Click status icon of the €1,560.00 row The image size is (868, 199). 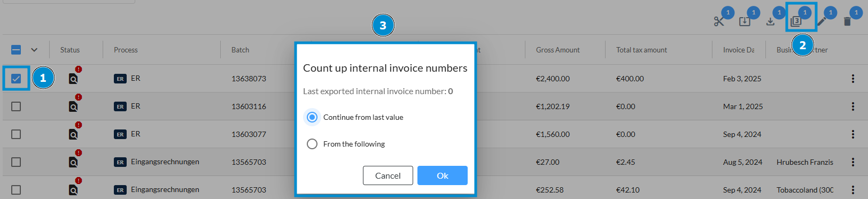[73, 134]
